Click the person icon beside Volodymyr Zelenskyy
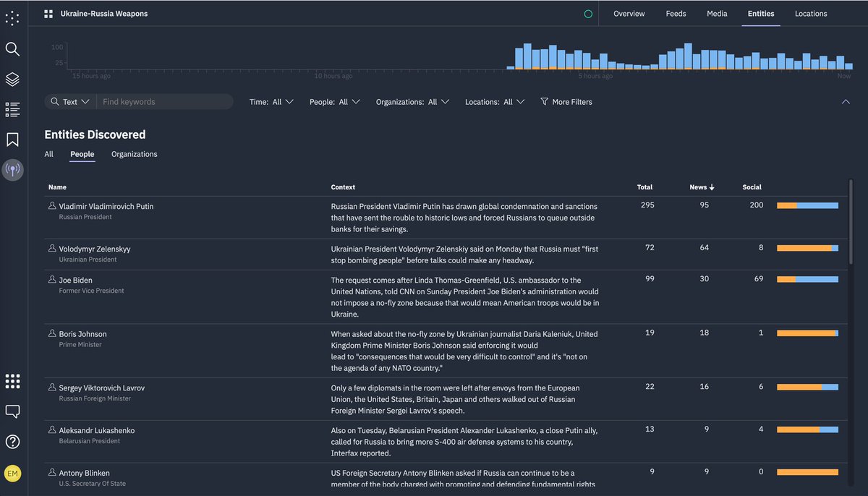 [x=52, y=249]
